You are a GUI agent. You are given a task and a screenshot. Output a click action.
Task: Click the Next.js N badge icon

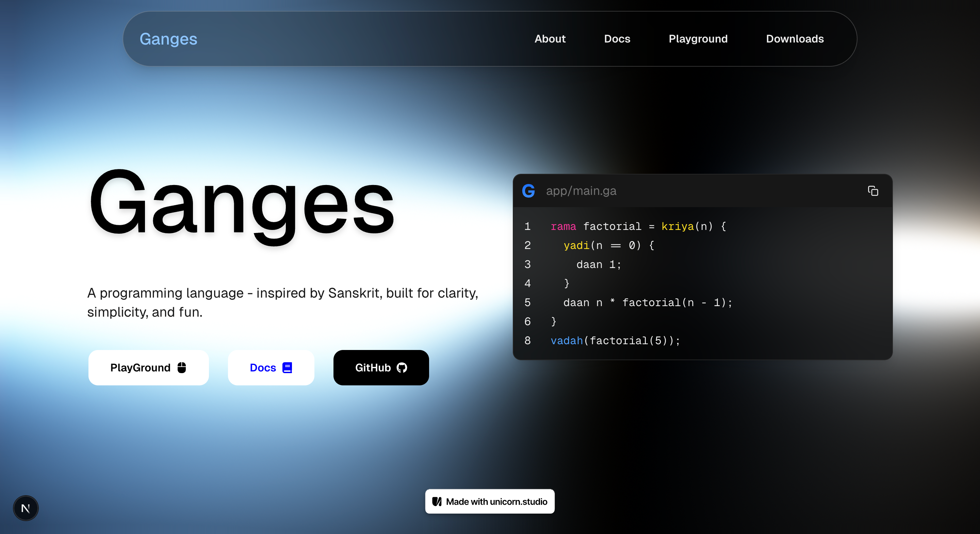pyautogui.click(x=26, y=508)
